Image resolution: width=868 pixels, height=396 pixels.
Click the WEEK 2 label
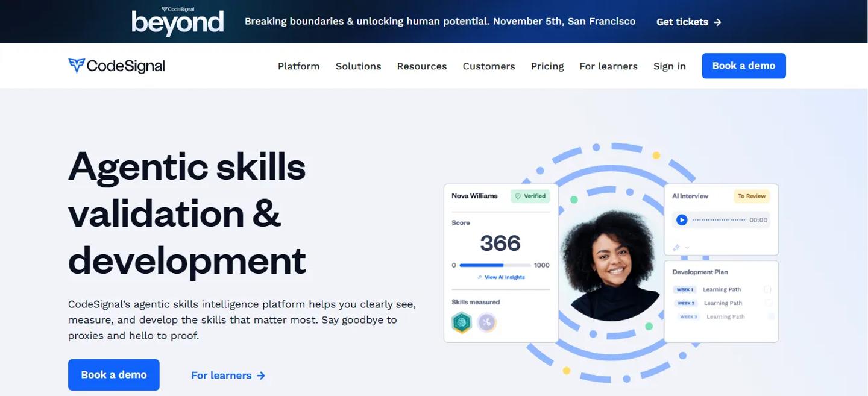[686, 303]
